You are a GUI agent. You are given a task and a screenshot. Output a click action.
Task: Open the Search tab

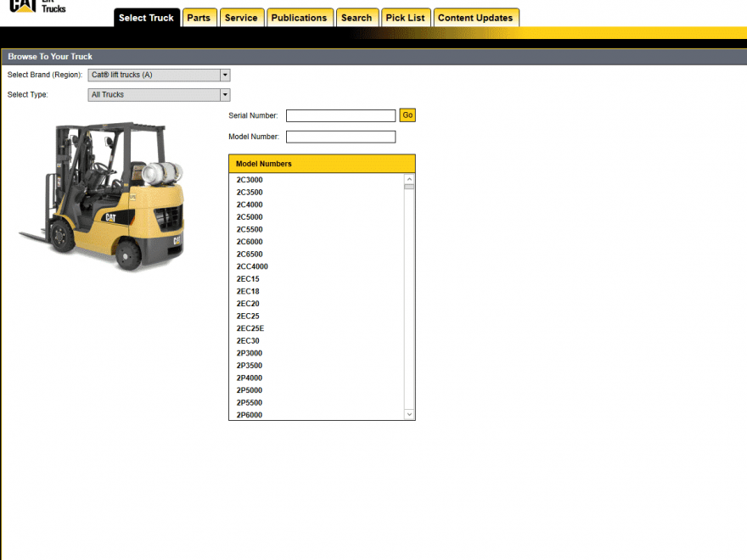tap(357, 18)
